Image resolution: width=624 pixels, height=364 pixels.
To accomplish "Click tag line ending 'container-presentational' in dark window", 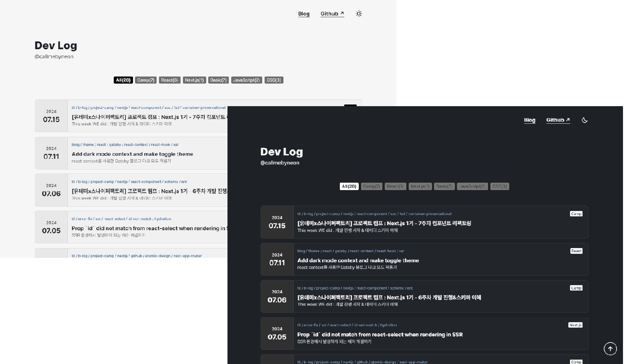I will point(374,214).
